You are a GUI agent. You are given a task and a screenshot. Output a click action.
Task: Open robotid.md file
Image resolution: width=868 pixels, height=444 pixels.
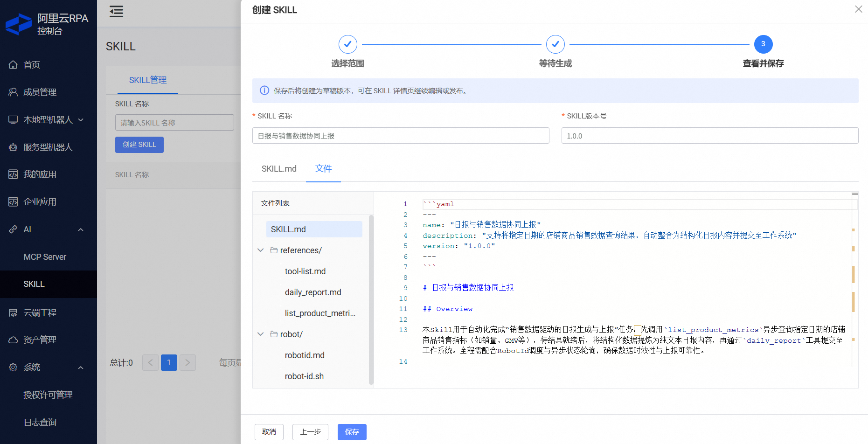(x=305, y=355)
